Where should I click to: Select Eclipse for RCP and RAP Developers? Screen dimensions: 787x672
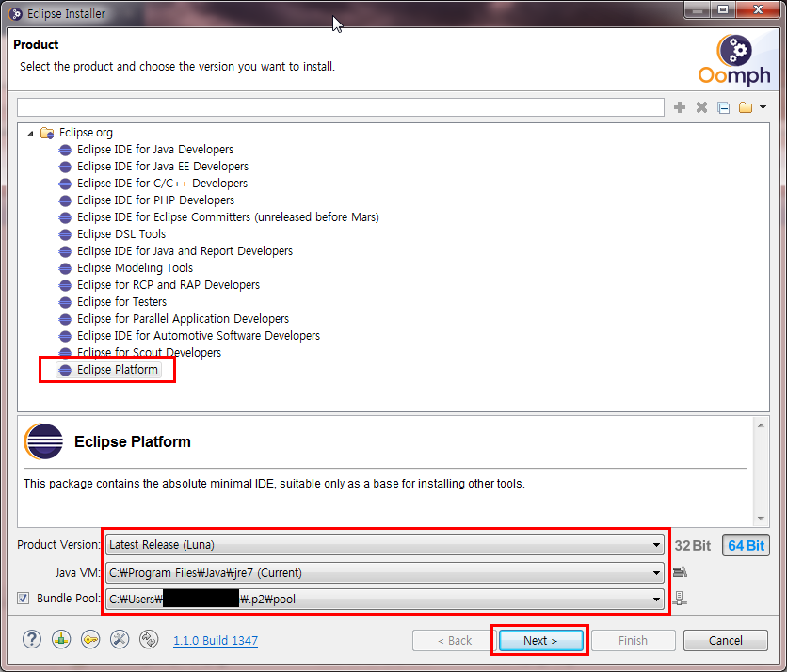coord(169,285)
